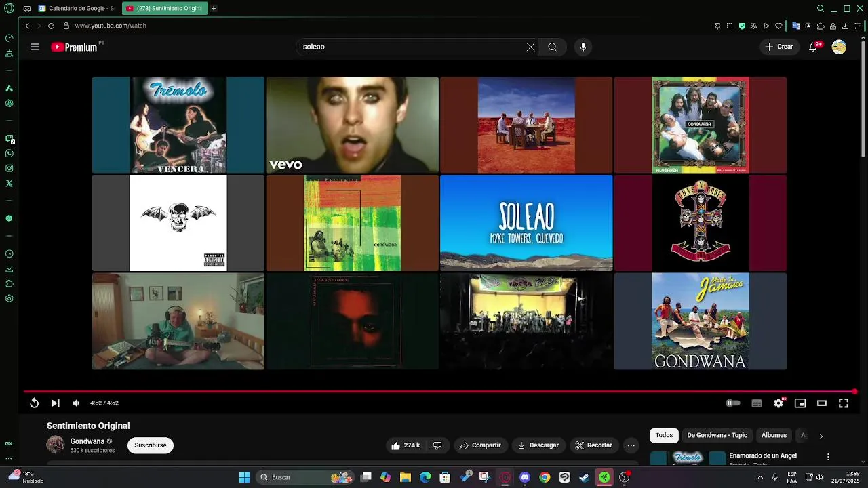Image resolution: width=868 pixels, height=488 pixels.
Task: Select the De Gondwana - Topic chip
Action: click(x=717, y=435)
